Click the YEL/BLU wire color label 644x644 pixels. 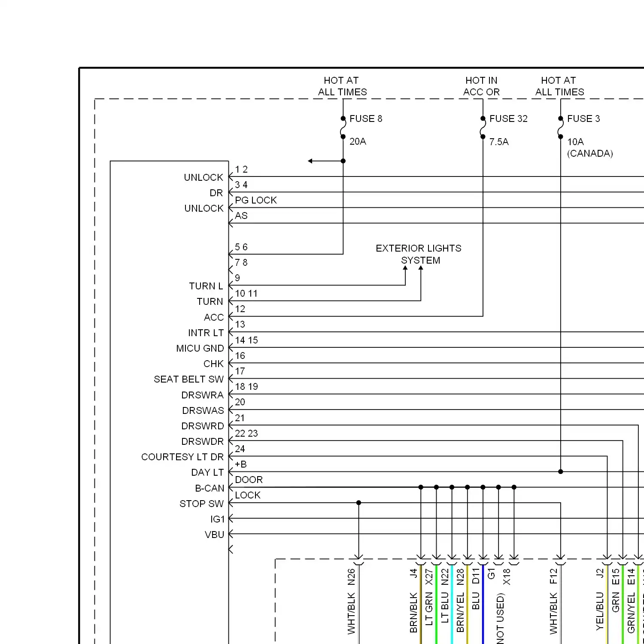point(600,611)
